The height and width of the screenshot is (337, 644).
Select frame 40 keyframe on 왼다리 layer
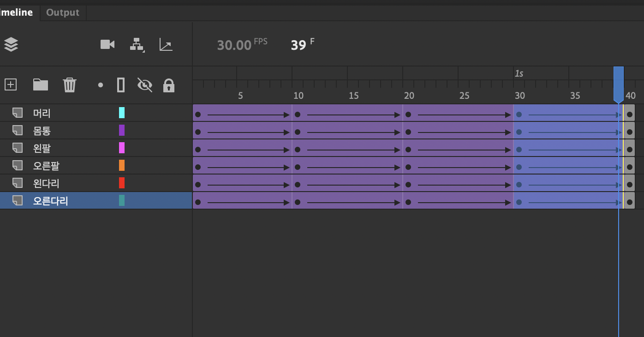pos(630,185)
